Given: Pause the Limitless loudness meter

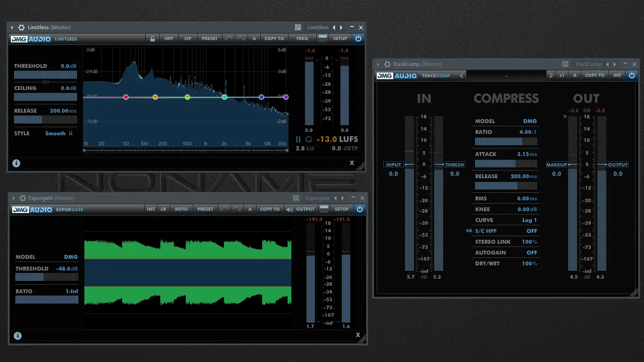Looking at the screenshot, I should click(x=298, y=139).
